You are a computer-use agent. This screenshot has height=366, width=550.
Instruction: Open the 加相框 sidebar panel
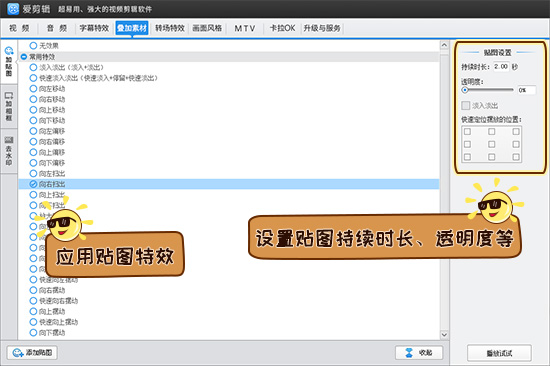(x=9, y=106)
